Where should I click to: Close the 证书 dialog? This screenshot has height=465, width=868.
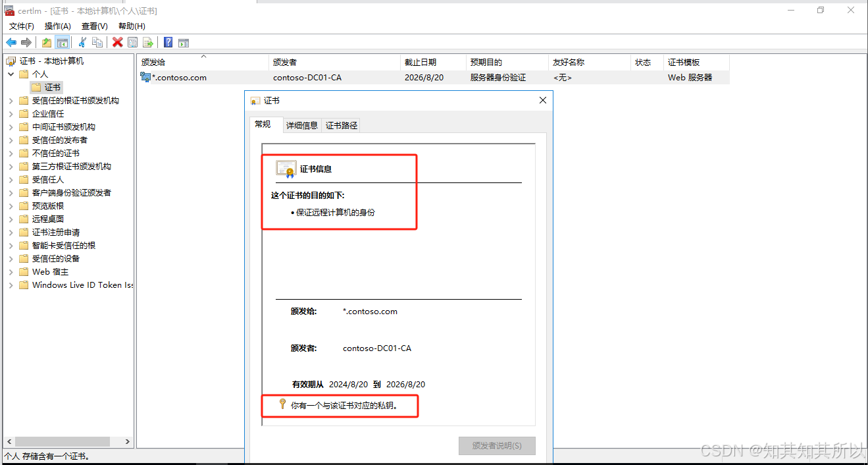coord(543,101)
